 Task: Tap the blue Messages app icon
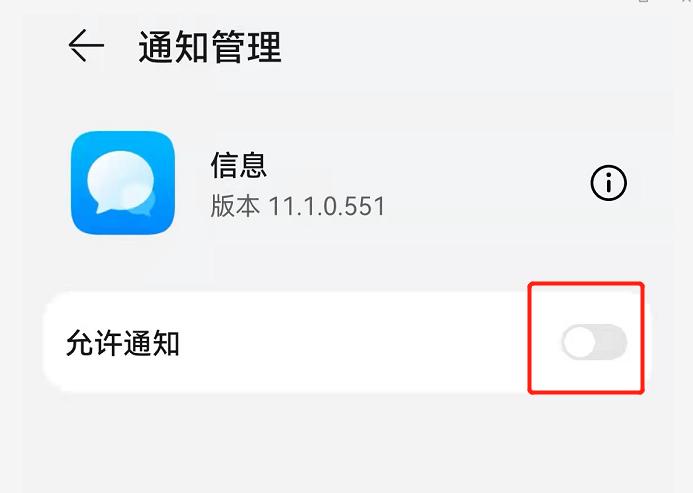(x=123, y=182)
